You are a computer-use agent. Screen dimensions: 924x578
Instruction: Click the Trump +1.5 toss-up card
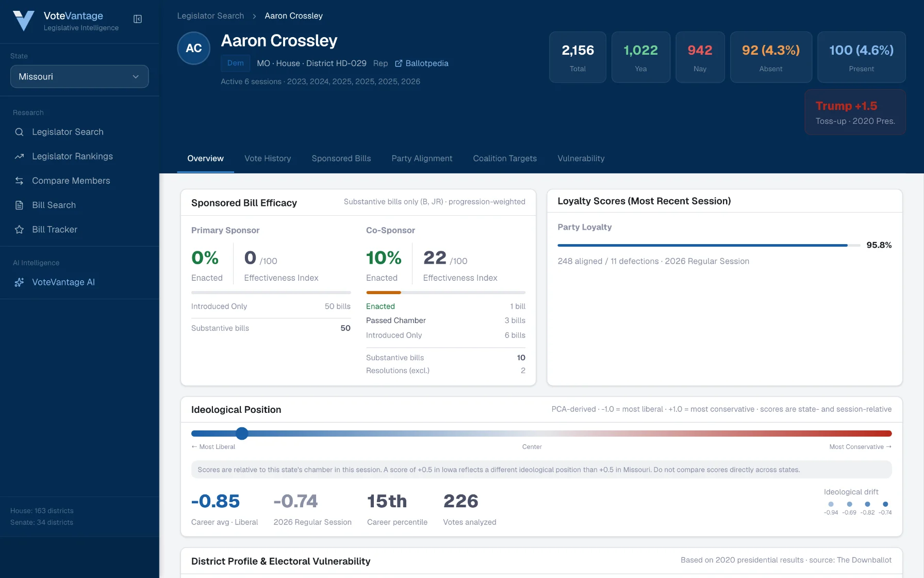tap(855, 113)
